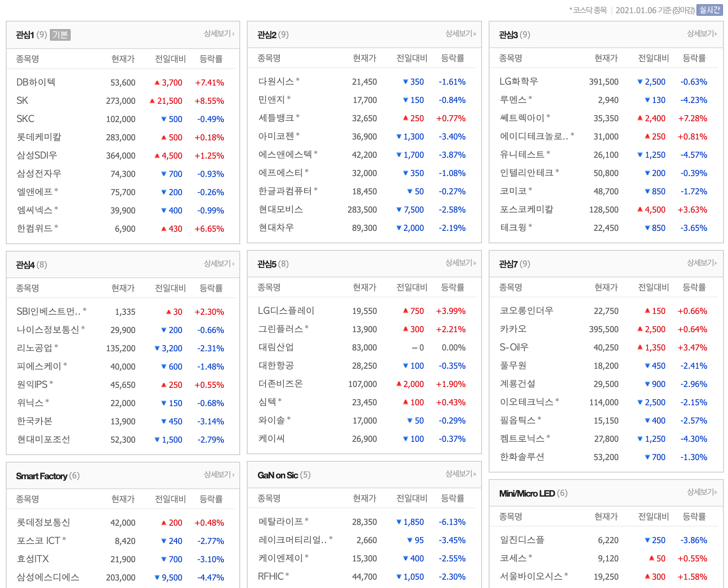This screenshot has width=728, height=588.
Task: Click 등락률 header in 관심3 table
Action: tap(694, 58)
